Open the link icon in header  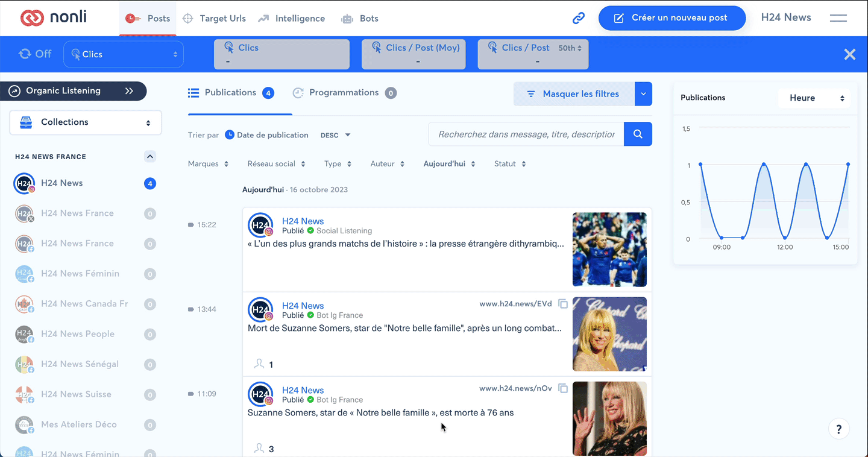(x=579, y=18)
